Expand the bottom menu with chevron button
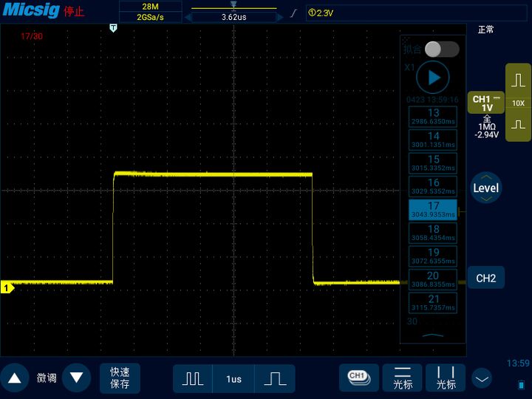The image size is (532, 399). pos(482,379)
